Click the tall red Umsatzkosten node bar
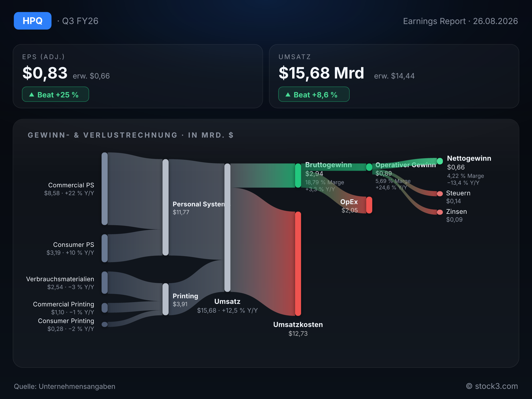532x399 pixels. tap(298, 264)
